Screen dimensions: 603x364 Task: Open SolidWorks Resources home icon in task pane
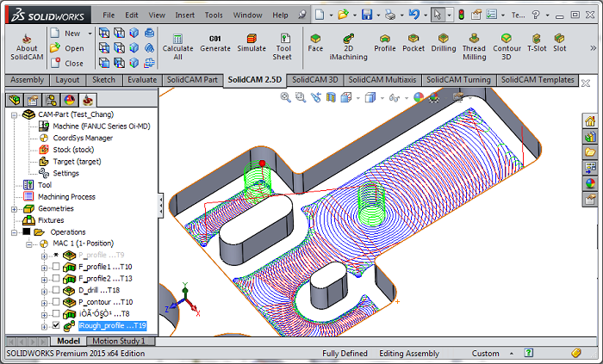click(x=590, y=121)
